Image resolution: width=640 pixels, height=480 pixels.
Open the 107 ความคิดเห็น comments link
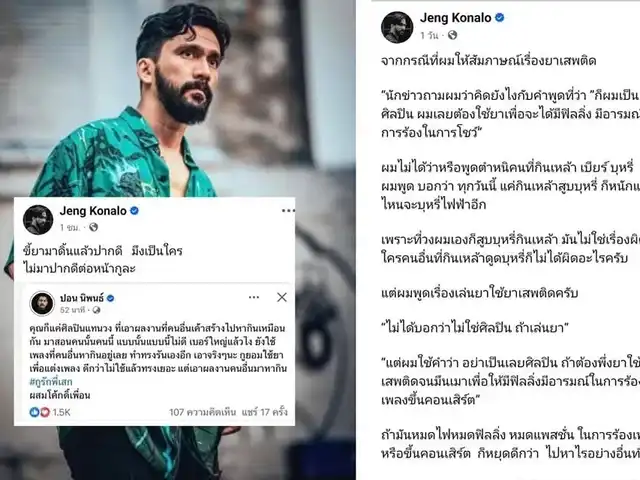[x=202, y=412]
